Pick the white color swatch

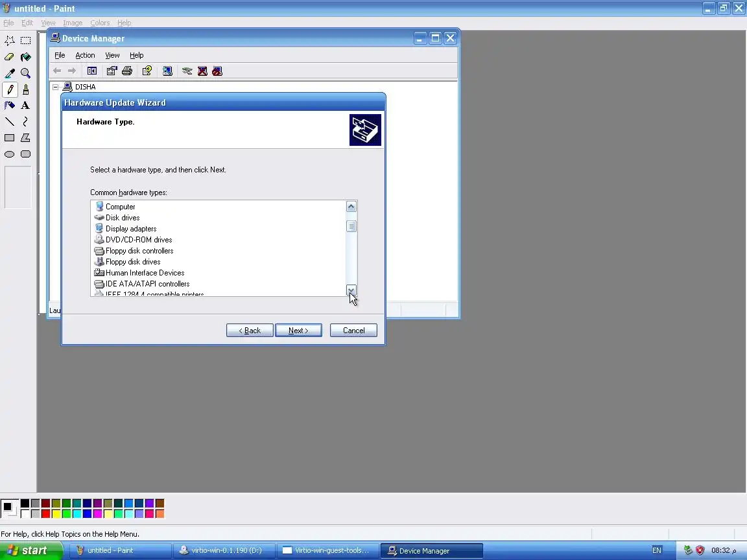[x=25, y=513]
